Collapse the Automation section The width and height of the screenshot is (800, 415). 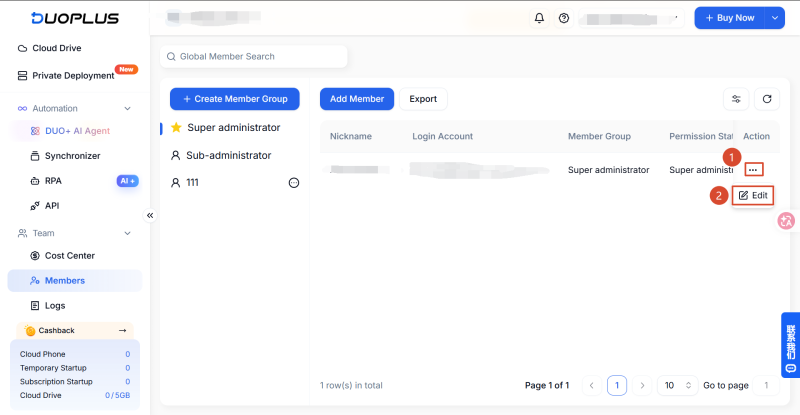tap(128, 108)
